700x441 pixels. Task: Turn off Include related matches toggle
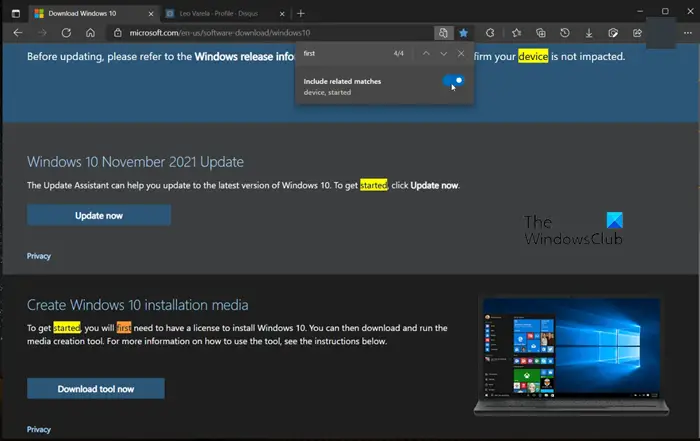[453, 80]
